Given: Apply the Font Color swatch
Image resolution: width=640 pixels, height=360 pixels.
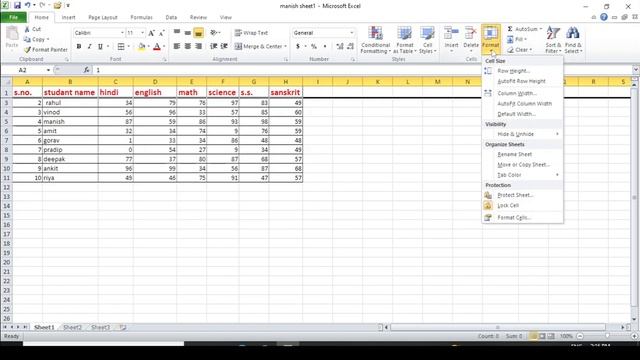Looking at the screenshot, I should (157, 47).
